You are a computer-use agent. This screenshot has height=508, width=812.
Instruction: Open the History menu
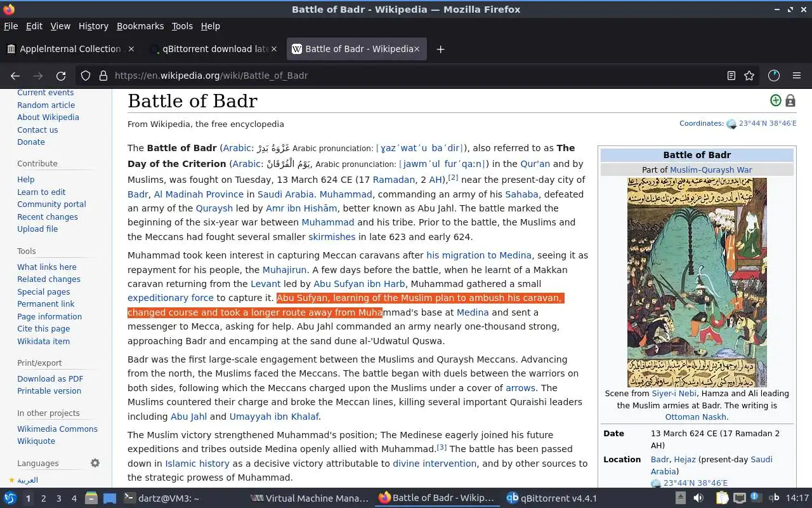(93, 26)
